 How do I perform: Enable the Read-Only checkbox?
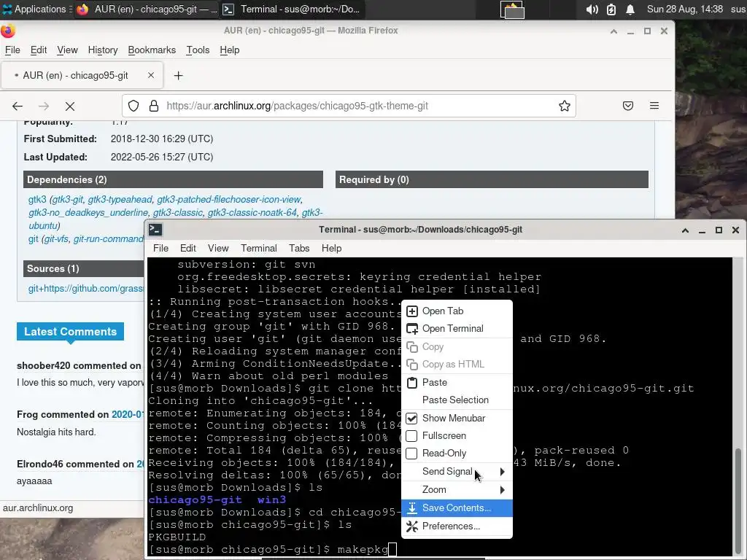click(x=411, y=454)
